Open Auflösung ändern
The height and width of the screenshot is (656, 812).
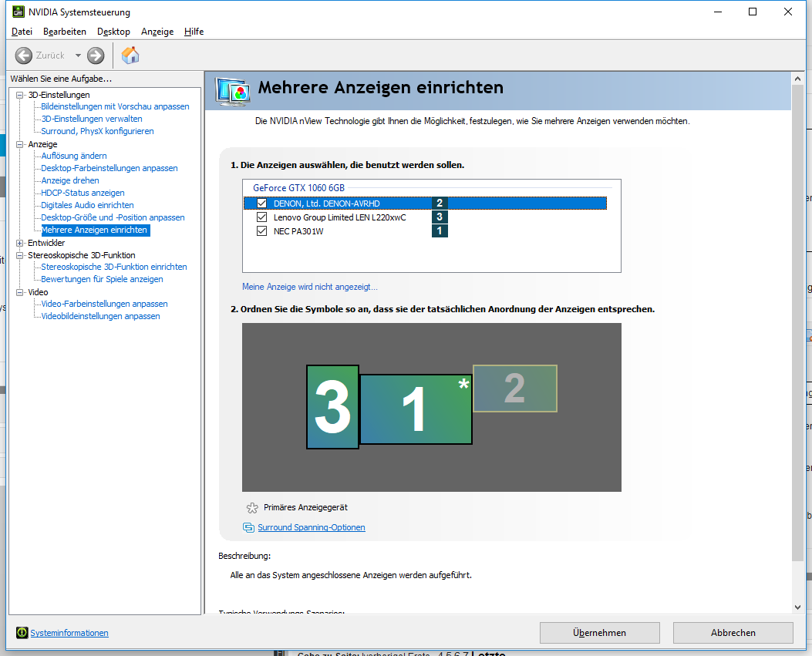pyautogui.click(x=74, y=155)
